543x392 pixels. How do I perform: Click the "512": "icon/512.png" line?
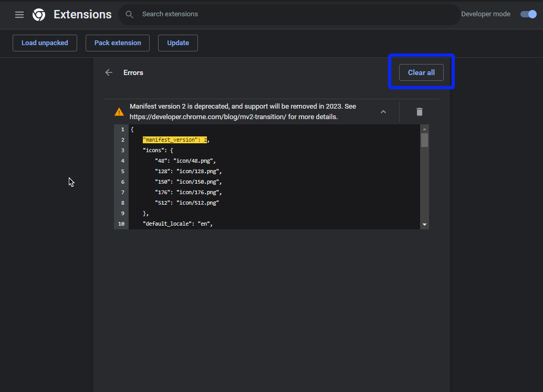click(187, 203)
